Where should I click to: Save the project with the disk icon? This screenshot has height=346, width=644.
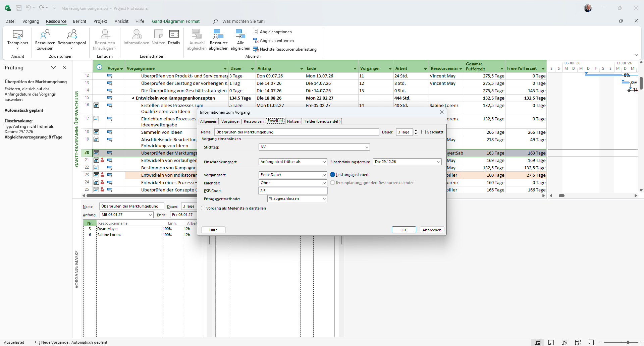(x=19, y=8)
